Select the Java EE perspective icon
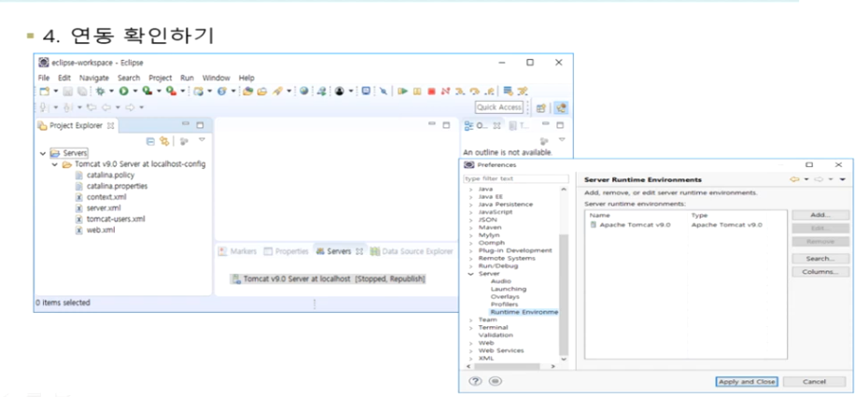The image size is (868, 397). tap(561, 108)
